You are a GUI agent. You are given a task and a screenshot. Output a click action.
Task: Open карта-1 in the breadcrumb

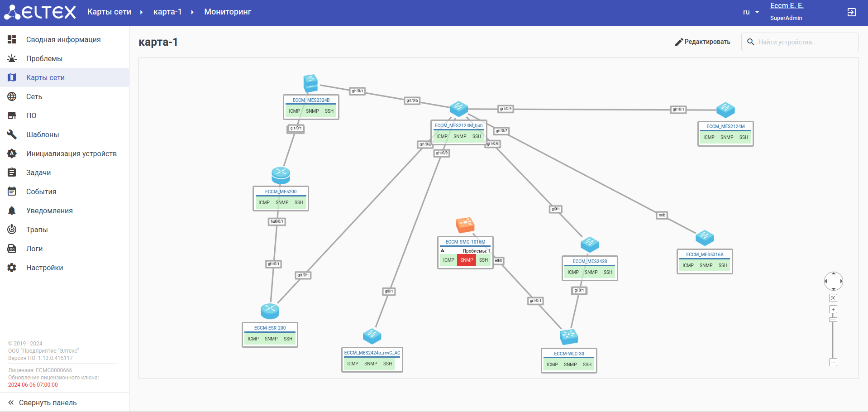click(167, 12)
